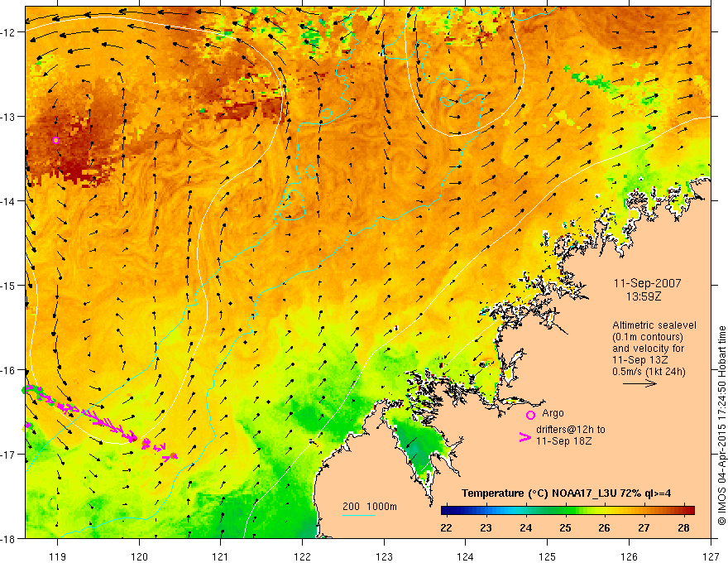Click the '200 1000m' depth label
This screenshot has width=728, height=563.
pyautogui.click(x=370, y=507)
